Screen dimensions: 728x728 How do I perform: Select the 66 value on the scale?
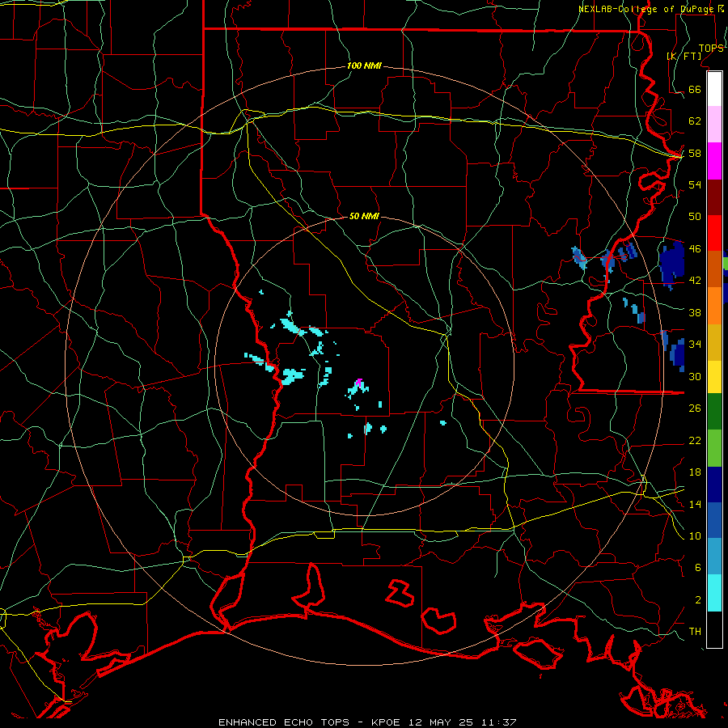(695, 89)
